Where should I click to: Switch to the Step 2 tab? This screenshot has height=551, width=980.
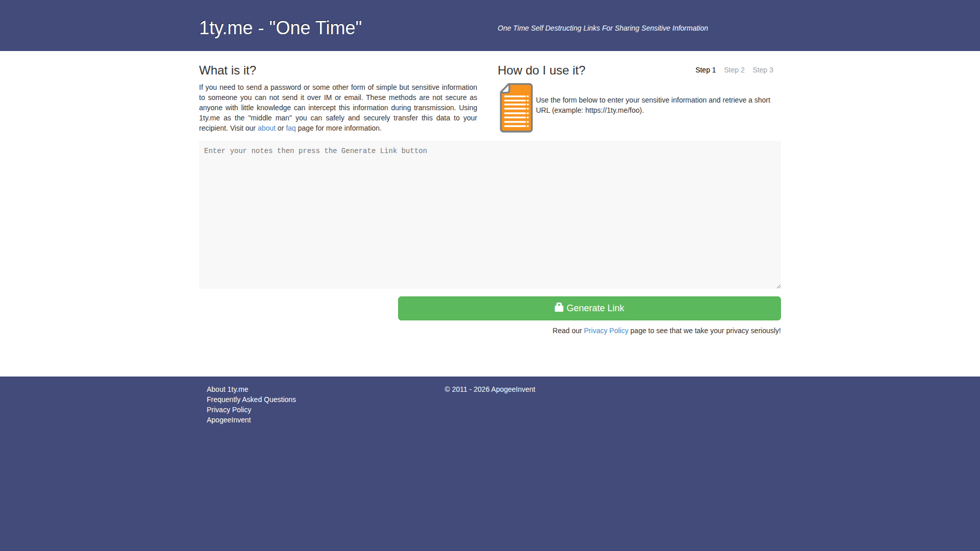(734, 70)
